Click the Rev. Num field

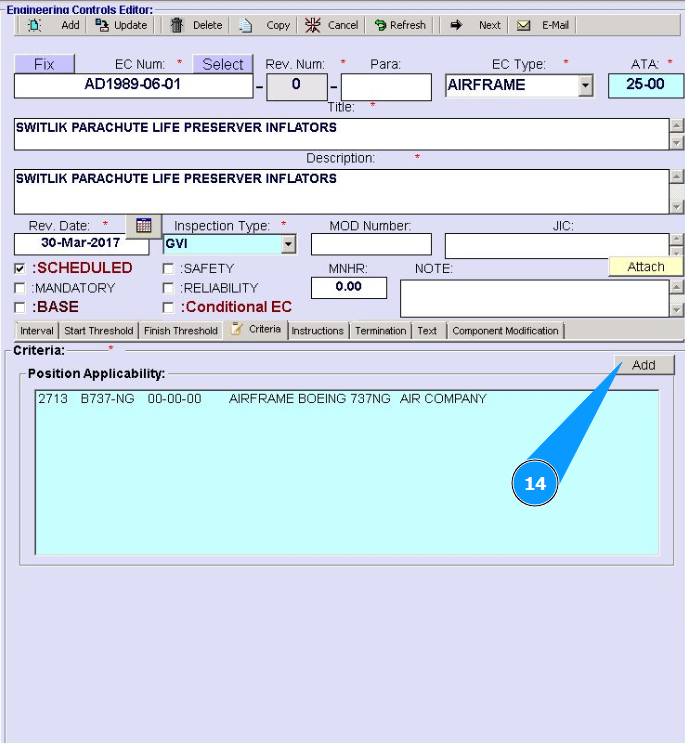(297, 86)
